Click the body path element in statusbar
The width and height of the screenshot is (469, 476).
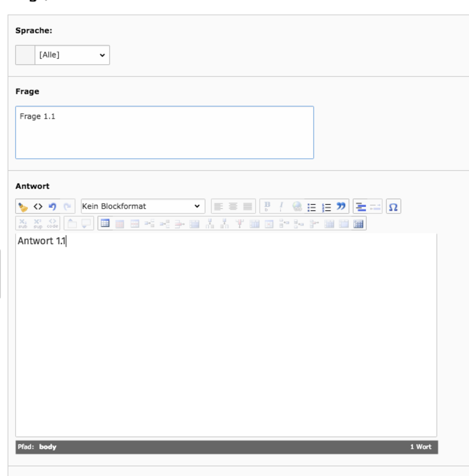pos(48,447)
